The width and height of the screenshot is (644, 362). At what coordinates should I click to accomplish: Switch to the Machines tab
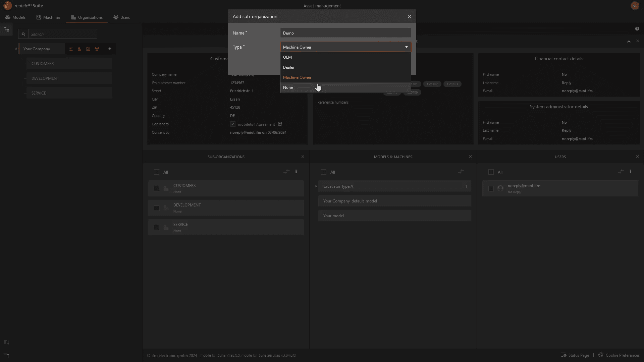tap(48, 17)
